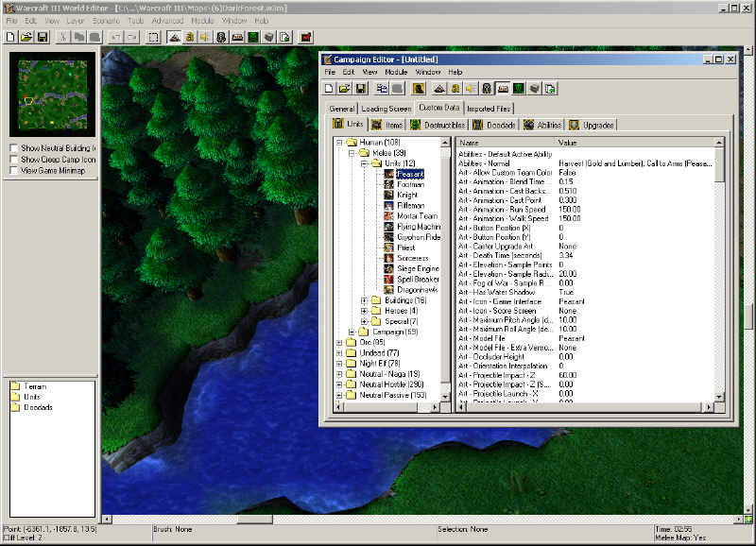
Task: Open Import Manager from Campaign Editor toolbar
Action: pyautogui.click(x=550, y=89)
